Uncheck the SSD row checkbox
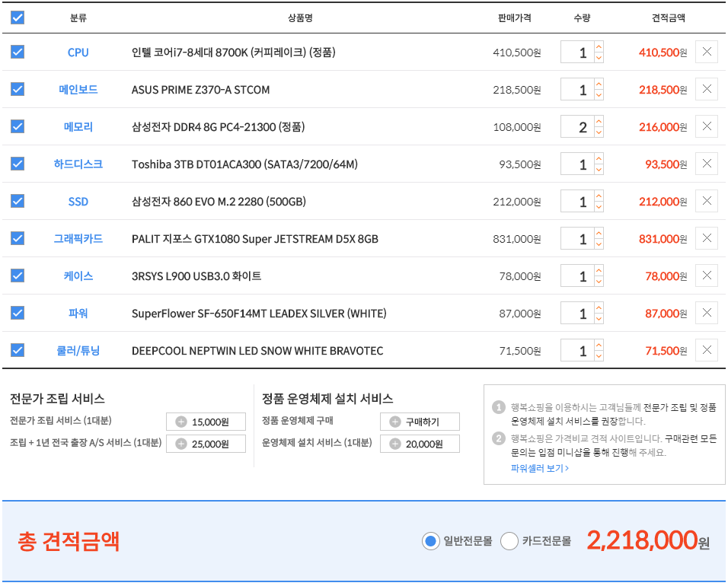The width and height of the screenshot is (728, 586). 18,201
